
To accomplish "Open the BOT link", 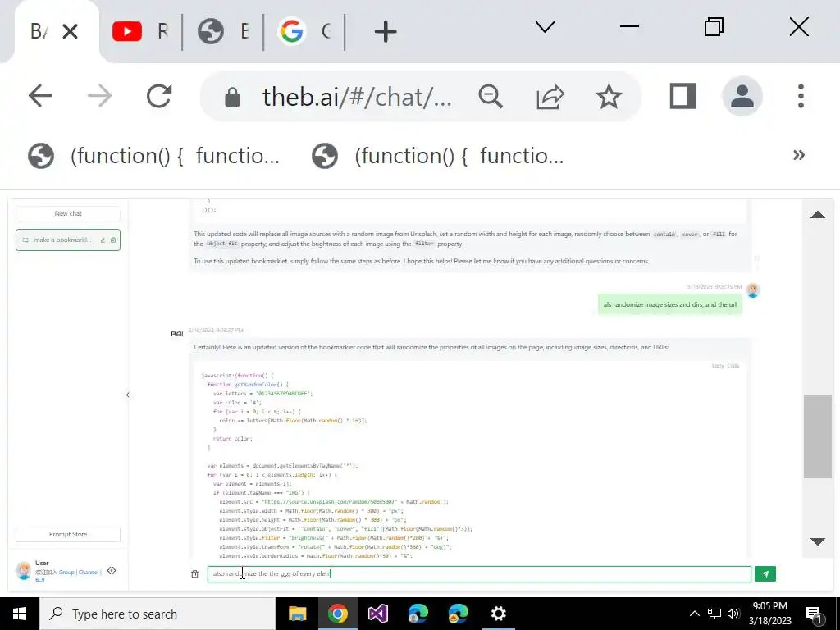I will (40, 580).
